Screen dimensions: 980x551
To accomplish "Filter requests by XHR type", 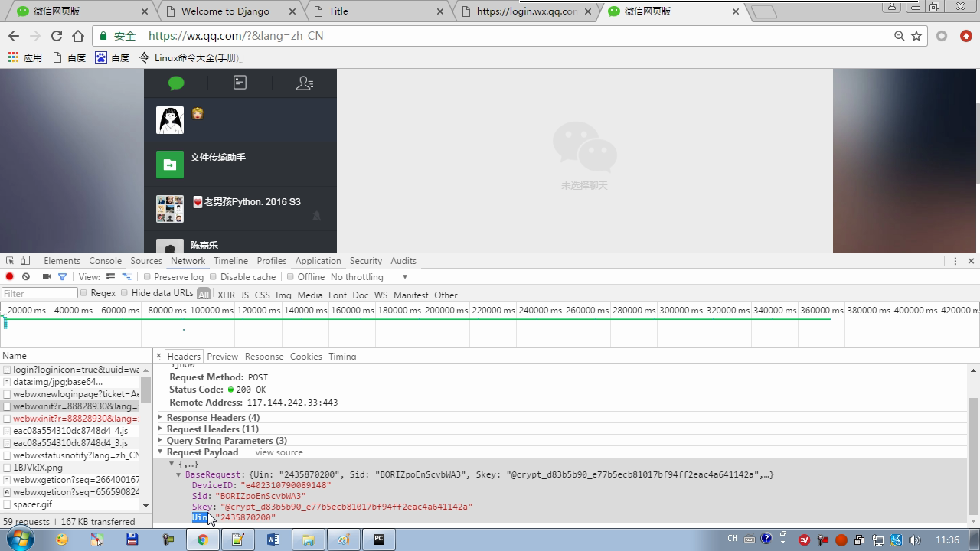I will coord(226,295).
